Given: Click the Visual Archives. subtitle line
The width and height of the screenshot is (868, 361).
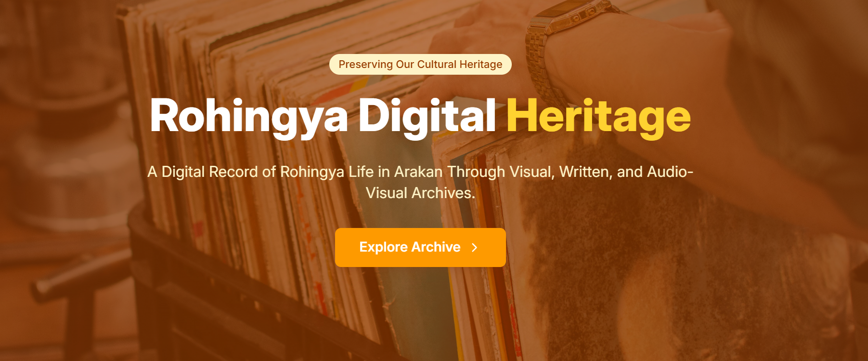Looking at the screenshot, I should 420,193.
